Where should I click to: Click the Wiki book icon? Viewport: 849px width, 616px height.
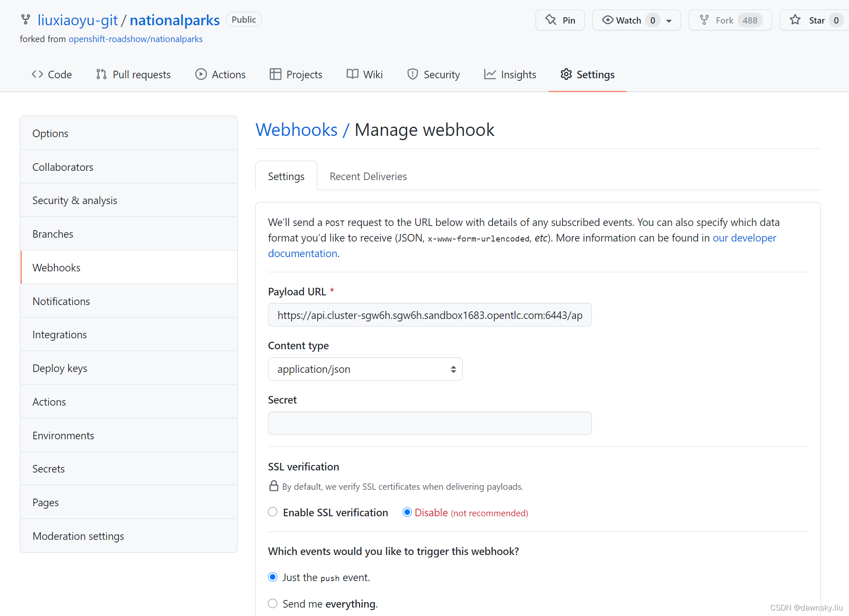353,74
